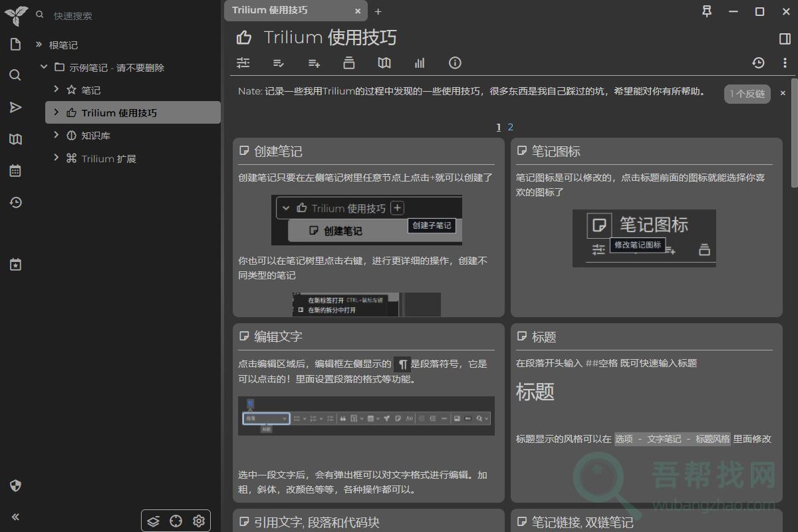The width and height of the screenshot is (798, 532).
Task: Select 根笔记 in the note tree
Action: click(63, 45)
